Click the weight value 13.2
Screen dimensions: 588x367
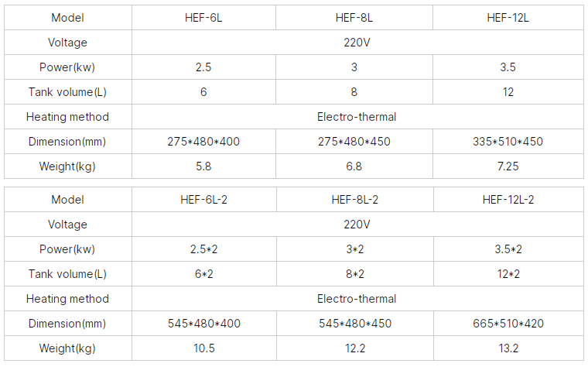pos(508,348)
